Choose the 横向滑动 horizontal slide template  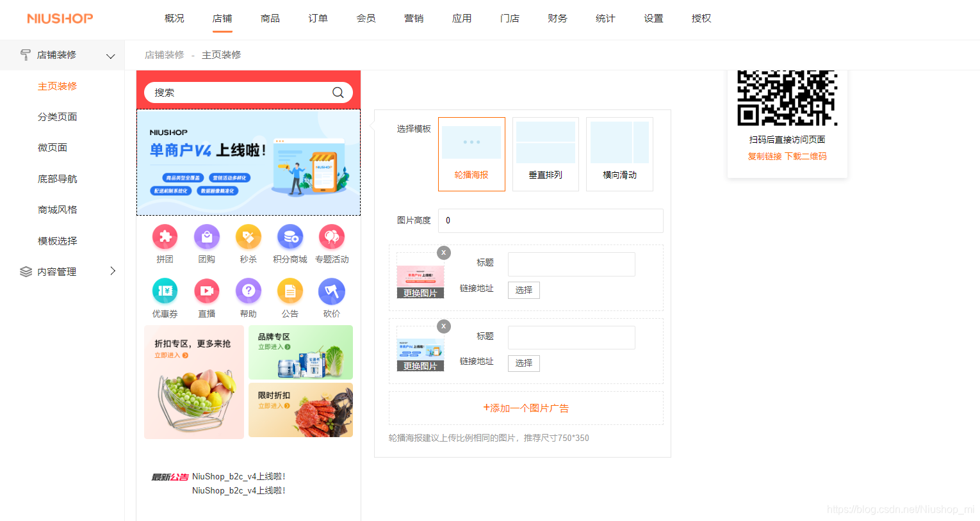click(x=619, y=154)
